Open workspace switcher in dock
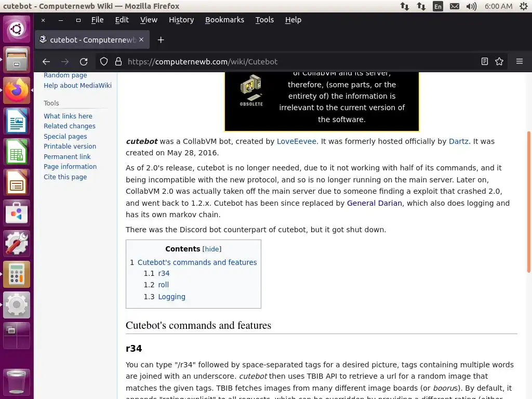The image size is (532, 399). point(17,336)
